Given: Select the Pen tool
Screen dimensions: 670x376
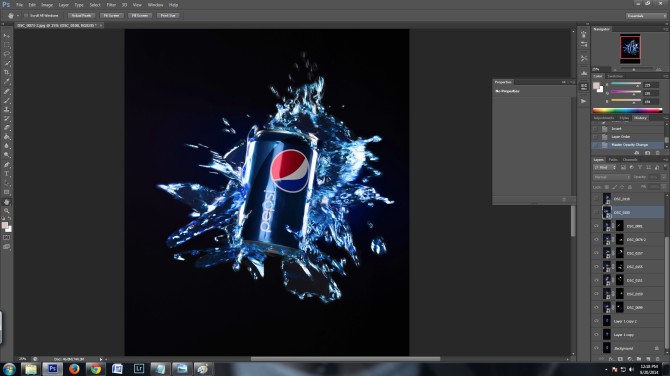Looking at the screenshot, I should pos(7,165).
